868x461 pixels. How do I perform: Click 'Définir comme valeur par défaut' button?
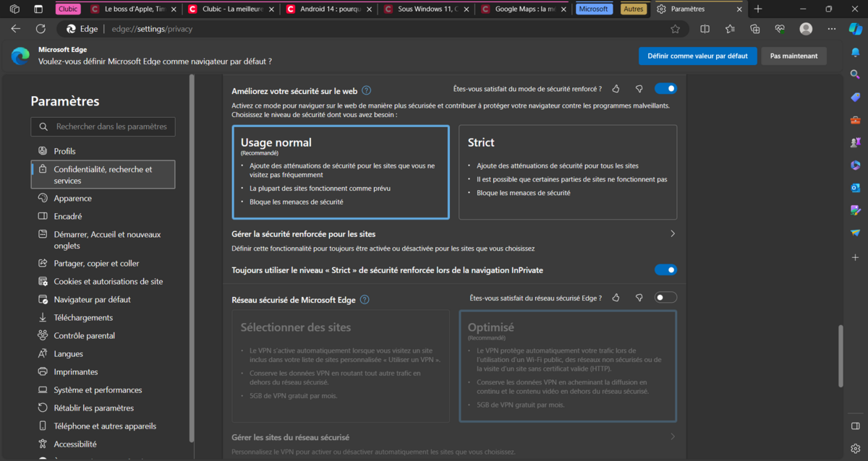pyautogui.click(x=698, y=56)
